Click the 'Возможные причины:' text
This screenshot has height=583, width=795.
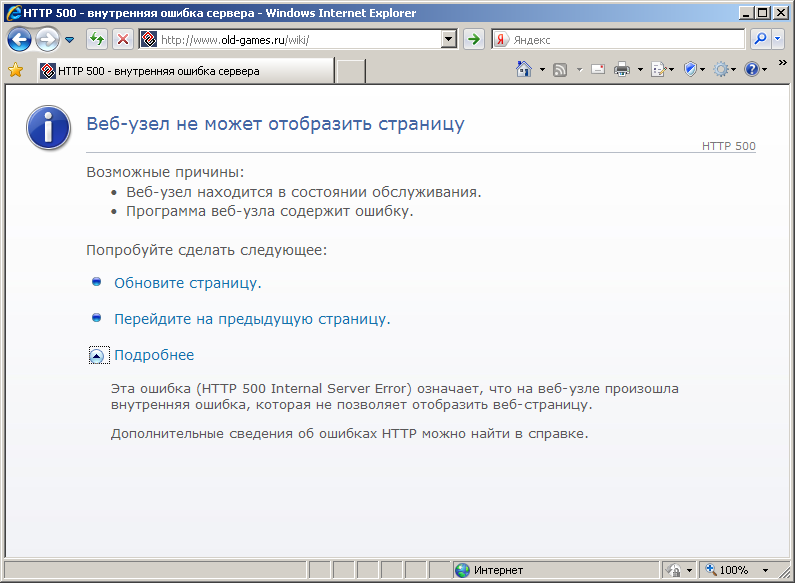(x=165, y=172)
